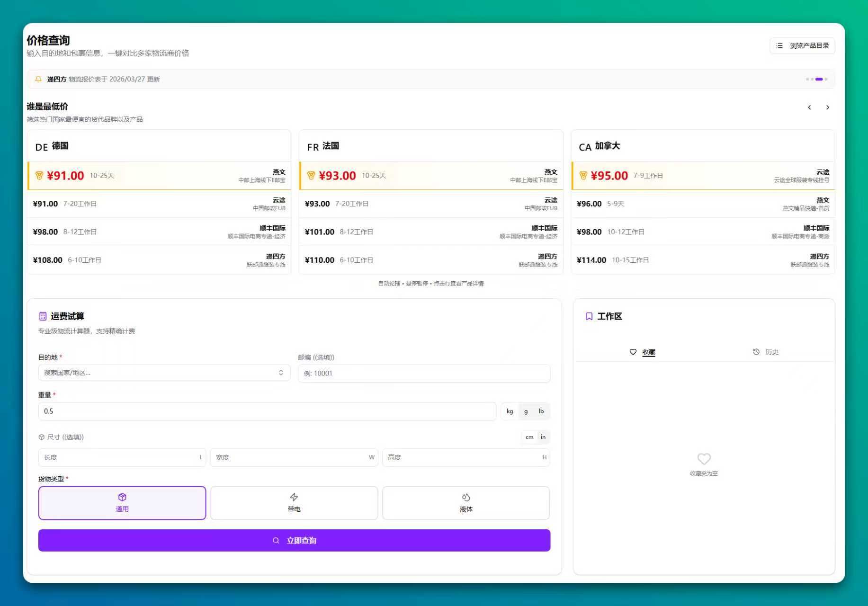The height and width of the screenshot is (606, 868).
Task: Switch to the 历史 tab
Action: (x=765, y=352)
